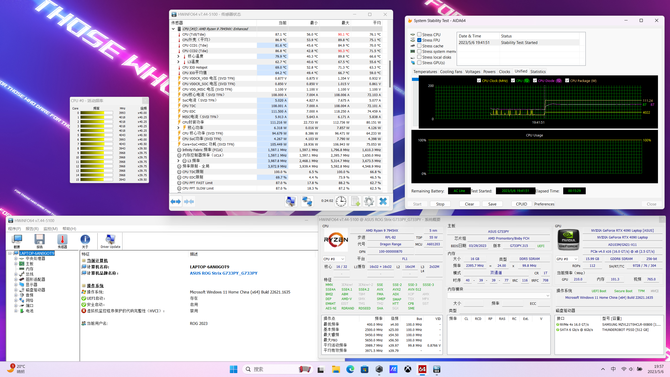Open the 帮助(H) menu in HWiNFO
The image size is (670, 377).
coord(69,229)
